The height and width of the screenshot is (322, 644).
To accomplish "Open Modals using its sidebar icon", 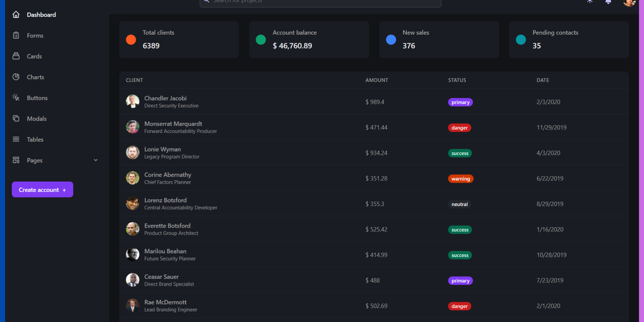I will point(16,118).
